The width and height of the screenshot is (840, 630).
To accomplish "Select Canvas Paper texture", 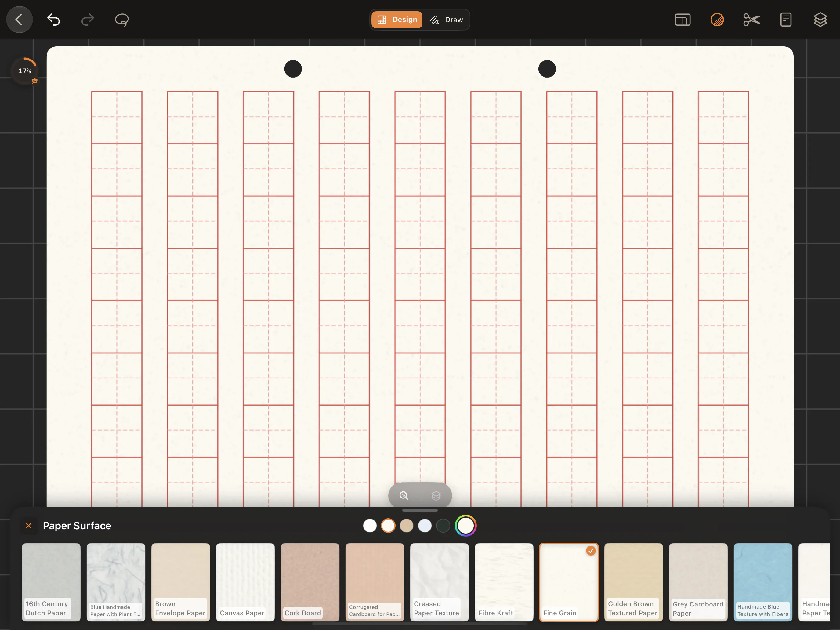I will click(x=245, y=582).
